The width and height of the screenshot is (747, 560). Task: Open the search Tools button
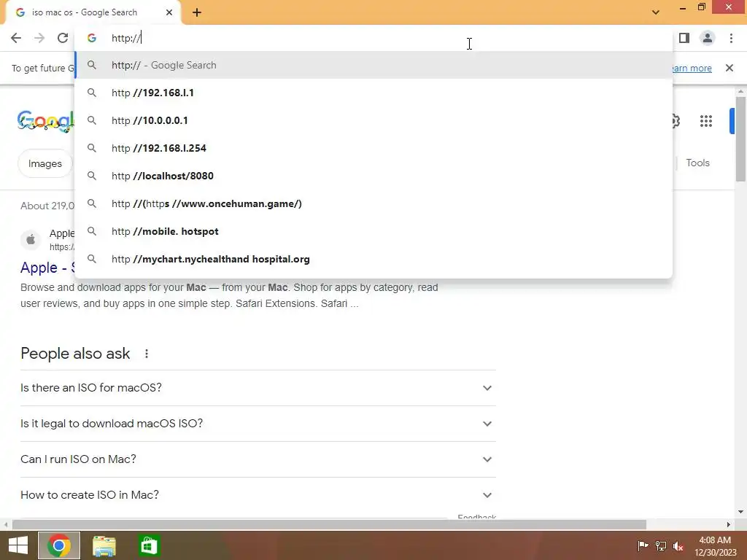(698, 163)
